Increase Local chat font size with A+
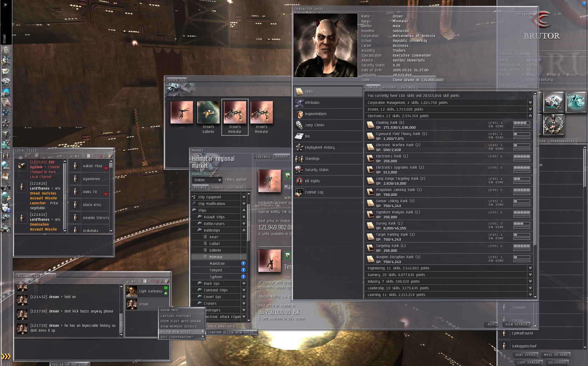Viewport: 588px width, 366px height. pyautogui.click(x=77, y=156)
